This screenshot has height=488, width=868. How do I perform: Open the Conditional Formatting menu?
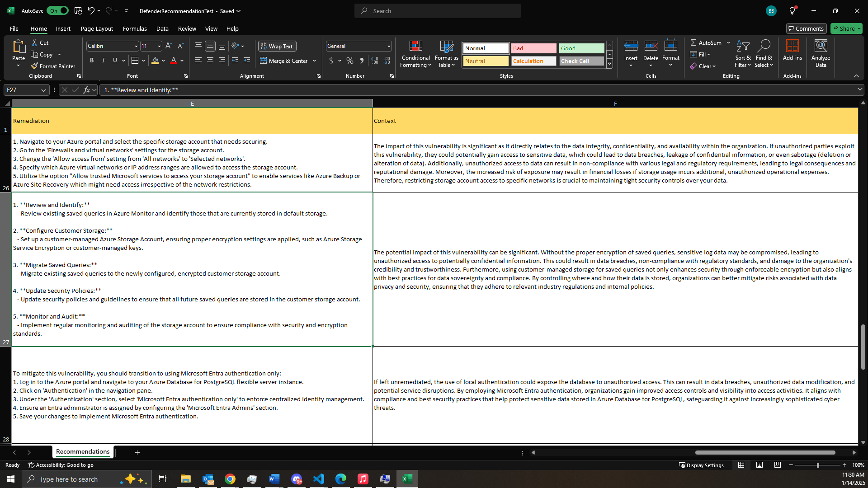click(x=415, y=53)
